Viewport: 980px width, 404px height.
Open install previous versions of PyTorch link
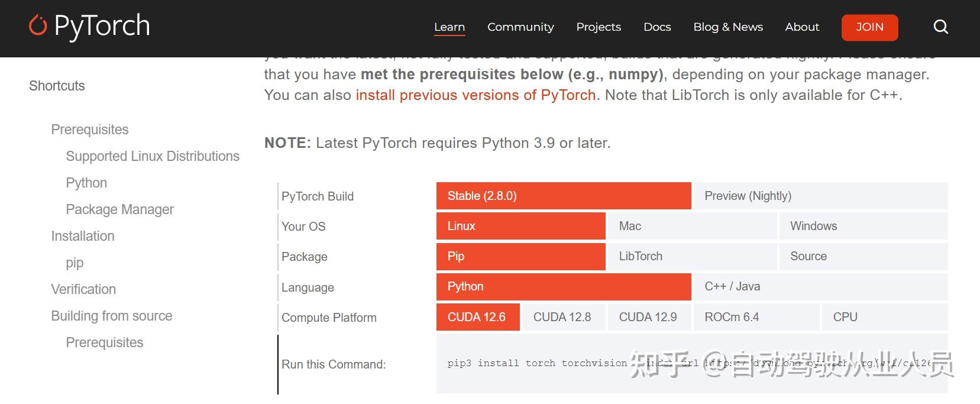pos(474,95)
